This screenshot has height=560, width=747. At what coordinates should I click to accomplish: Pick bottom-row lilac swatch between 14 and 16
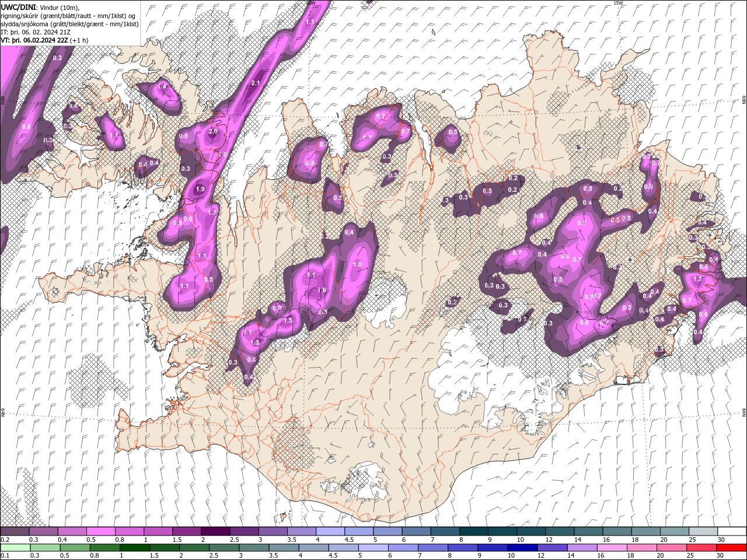pyautogui.click(x=582, y=547)
